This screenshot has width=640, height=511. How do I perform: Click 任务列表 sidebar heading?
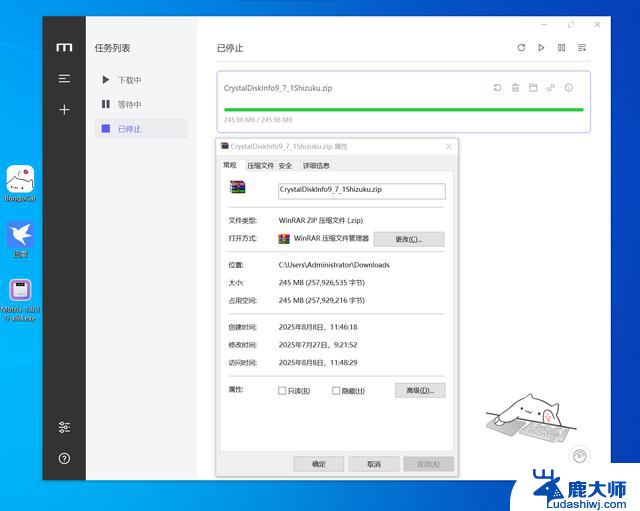point(112,48)
